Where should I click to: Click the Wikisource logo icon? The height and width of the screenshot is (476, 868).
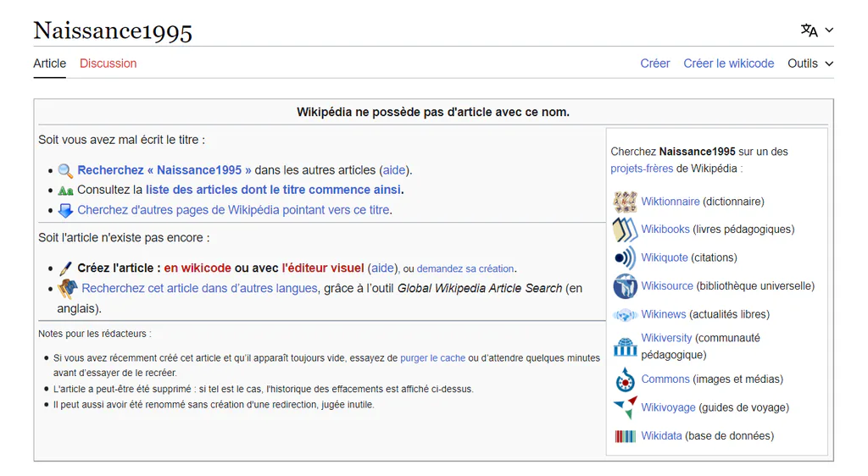[625, 286]
